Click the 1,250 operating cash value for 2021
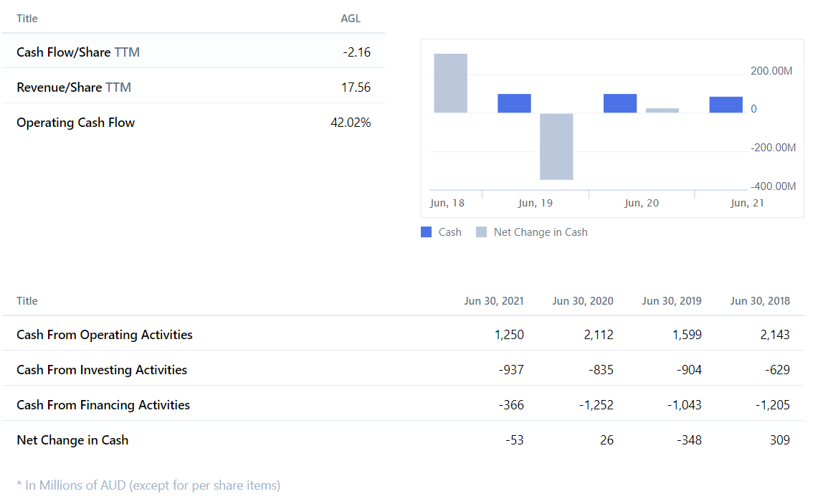The width and height of the screenshot is (823, 504). 509,334
